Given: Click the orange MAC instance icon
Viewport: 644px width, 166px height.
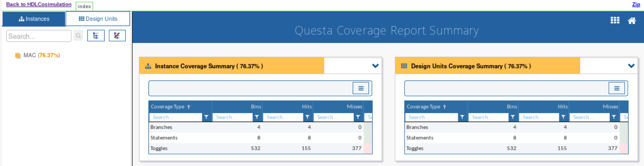Looking at the screenshot, I should point(18,56).
